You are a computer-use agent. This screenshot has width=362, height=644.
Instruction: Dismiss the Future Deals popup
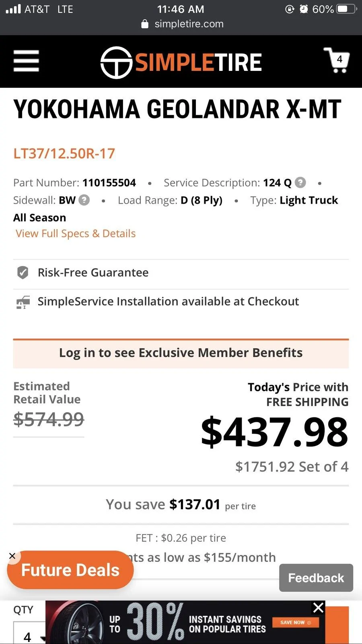click(x=12, y=556)
